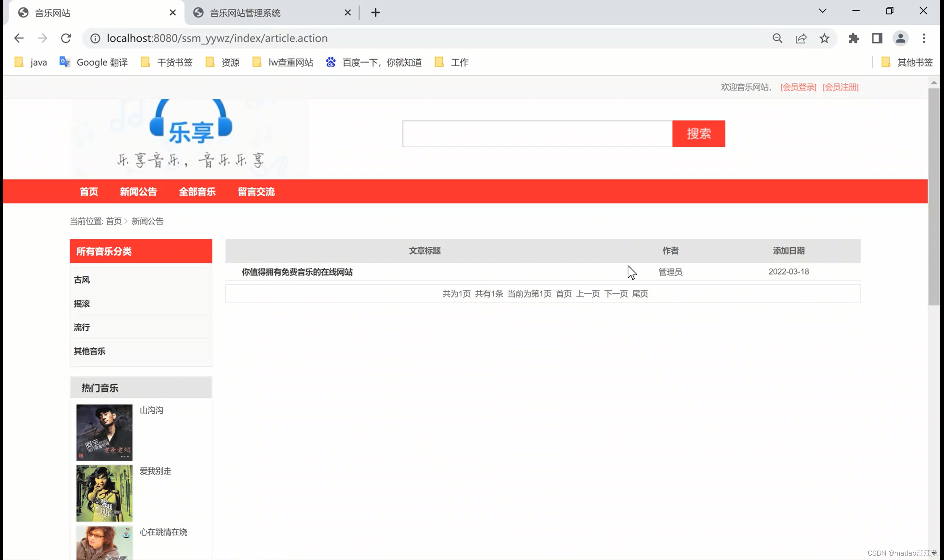Select the 摇滚 music category
This screenshot has width=944, height=560.
81,304
